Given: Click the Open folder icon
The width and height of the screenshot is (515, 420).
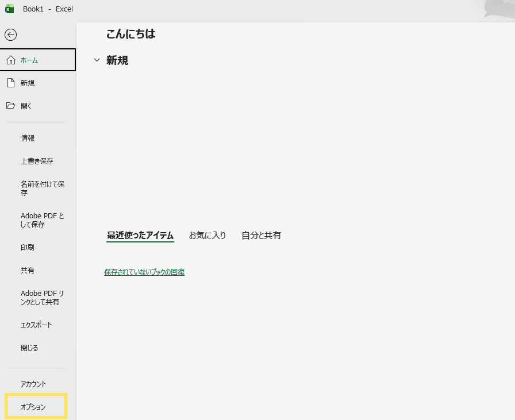Looking at the screenshot, I should click(10, 106).
